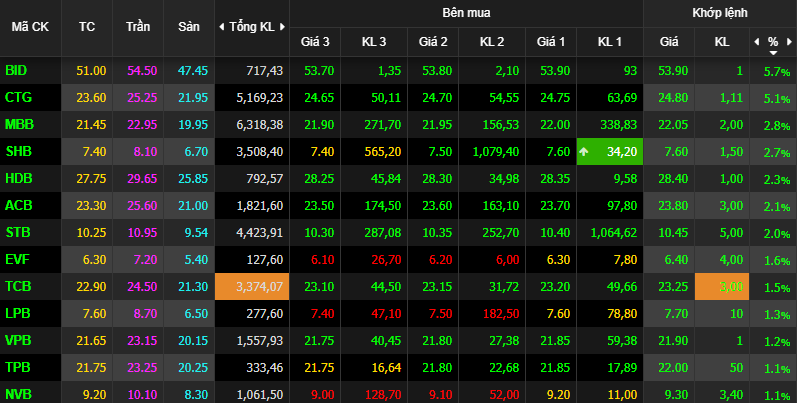This screenshot has height=403, width=797.
Task: Open the TPB stock symbol
Action: (18, 367)
